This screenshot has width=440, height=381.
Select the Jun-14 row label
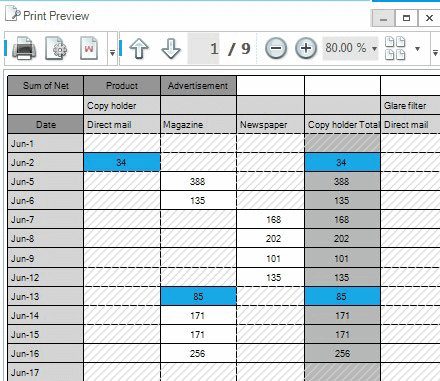pos(46,315)
